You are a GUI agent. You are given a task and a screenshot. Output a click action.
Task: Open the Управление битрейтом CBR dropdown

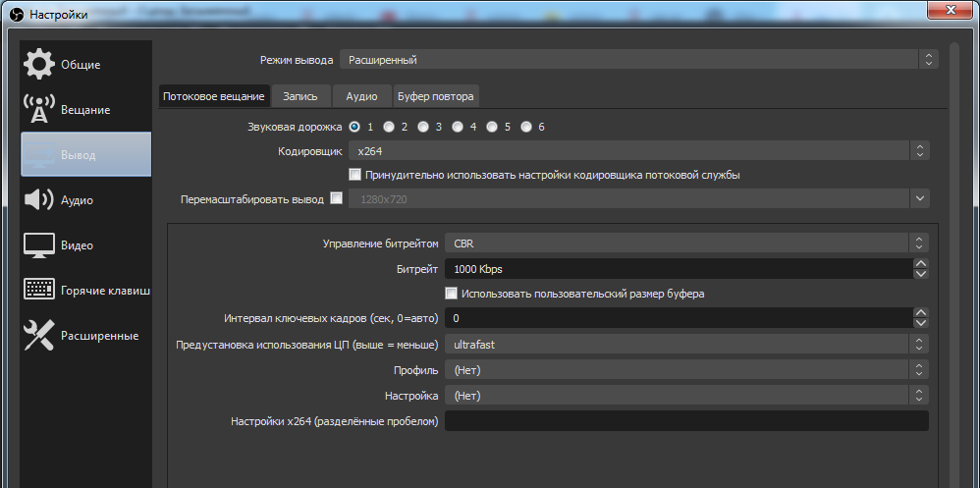tap(686, 243)
